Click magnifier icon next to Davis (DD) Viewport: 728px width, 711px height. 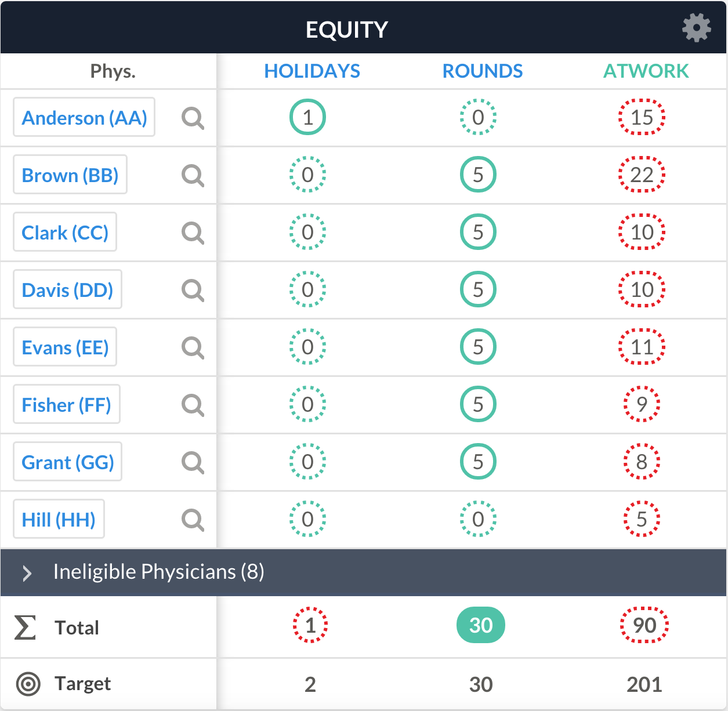[193, 290]
